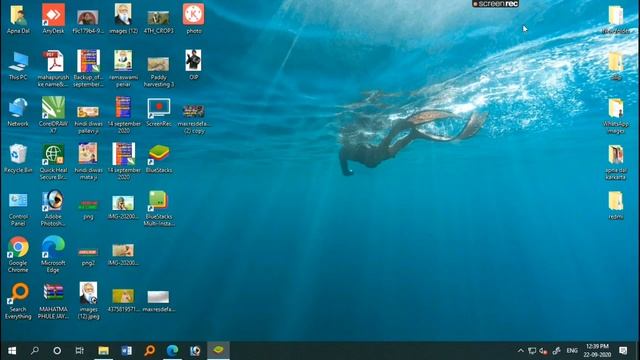Image resolution: width=640 pixels, height=360 pixels.
Task: Open the Control Panel desktop icon
Action: coord(18,208)
